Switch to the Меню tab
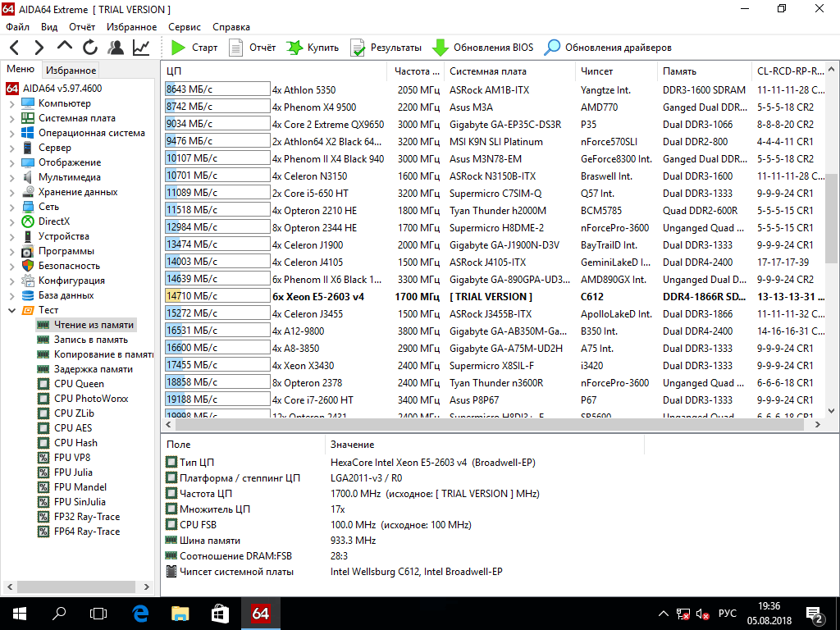The width and height of the screenshot is (840, 630). [x=21, y=69]
